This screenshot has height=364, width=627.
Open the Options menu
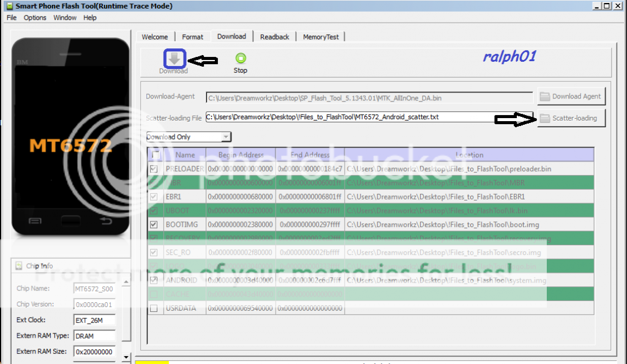pyautogui.click(x=35, y=18)
